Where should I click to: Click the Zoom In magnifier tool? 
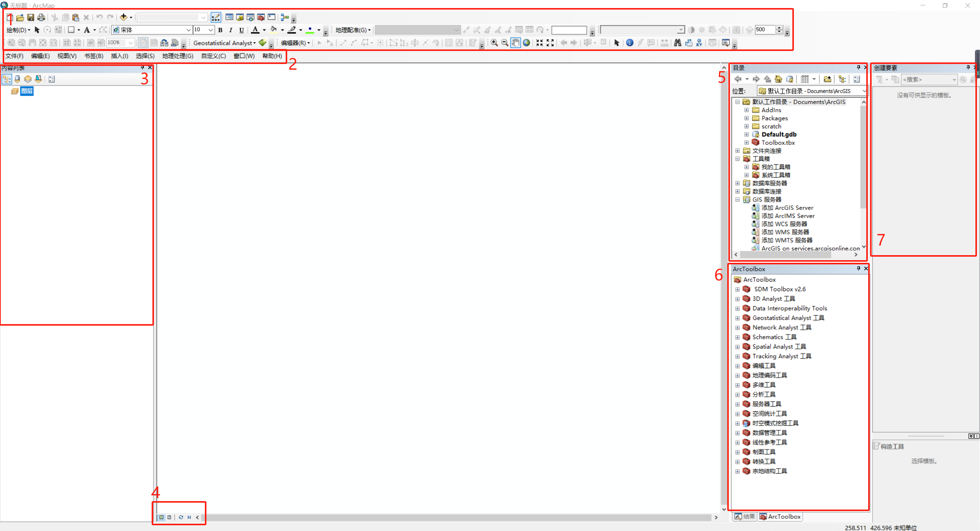494,43
